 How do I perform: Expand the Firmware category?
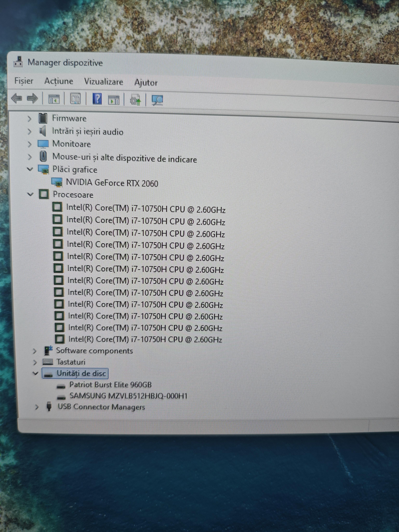point(29,119)
